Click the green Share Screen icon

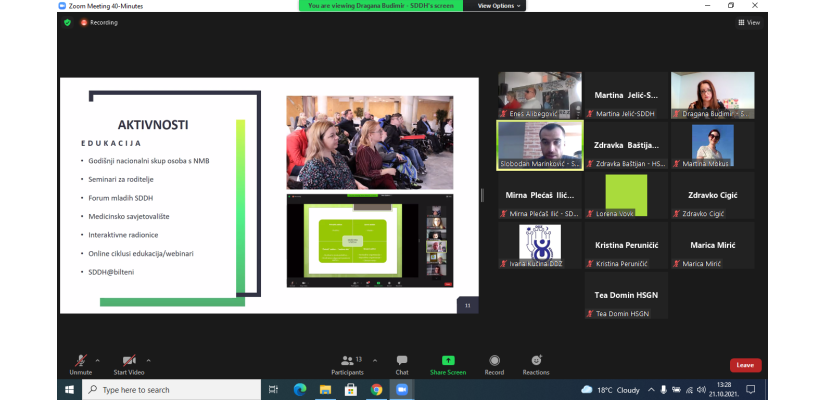(448, 361)
